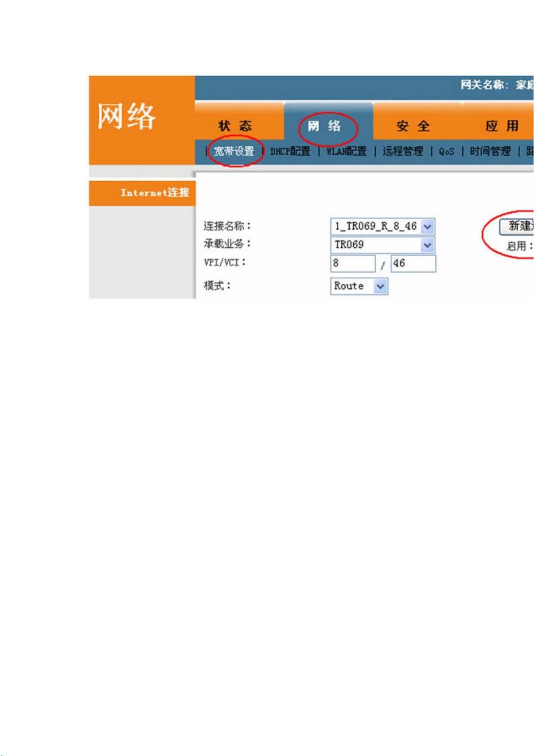The height and width of the screenshot is (756, 534).
Task: Click the large 网络 banner title
Action: click(x=126, y=116)
